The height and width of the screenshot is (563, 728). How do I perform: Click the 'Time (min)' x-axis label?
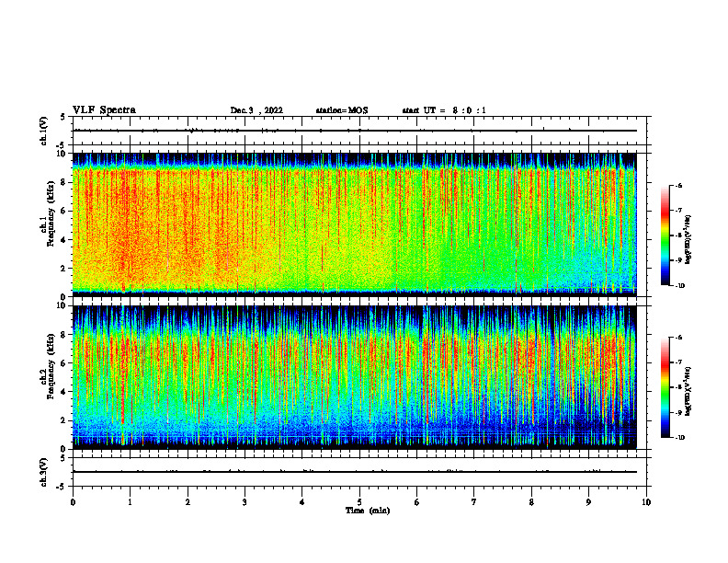(368, 511)
